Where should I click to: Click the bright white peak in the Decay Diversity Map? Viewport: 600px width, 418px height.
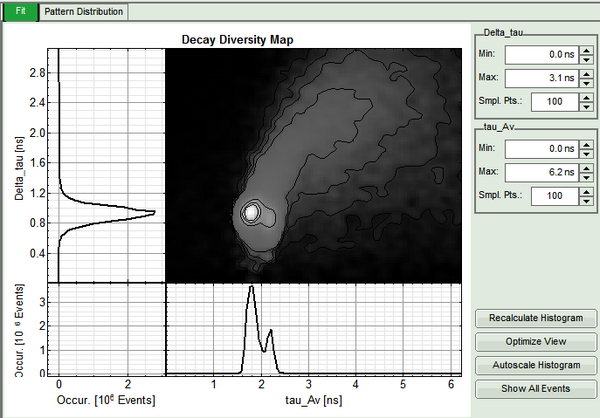coord(252,212)
